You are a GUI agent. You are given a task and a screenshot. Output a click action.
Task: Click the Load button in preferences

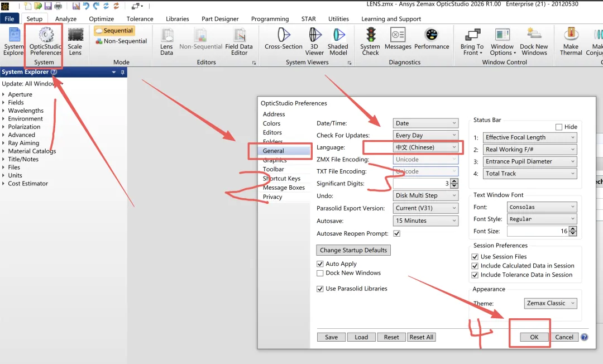coord(361,337)
